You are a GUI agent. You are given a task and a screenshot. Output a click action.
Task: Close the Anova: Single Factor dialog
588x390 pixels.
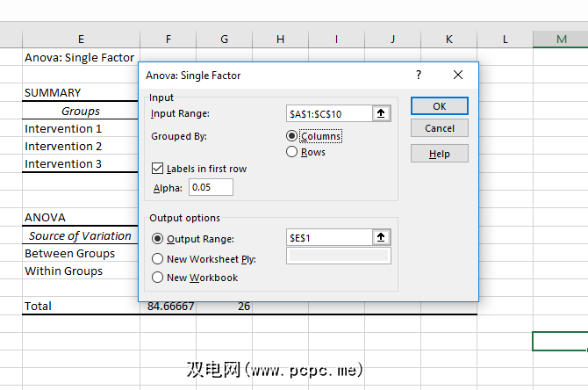(x=457, y=76)
